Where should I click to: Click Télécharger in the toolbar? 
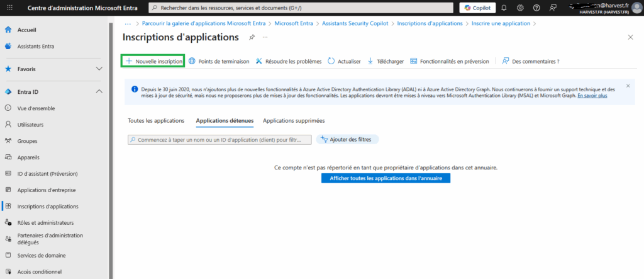[386, 61]
